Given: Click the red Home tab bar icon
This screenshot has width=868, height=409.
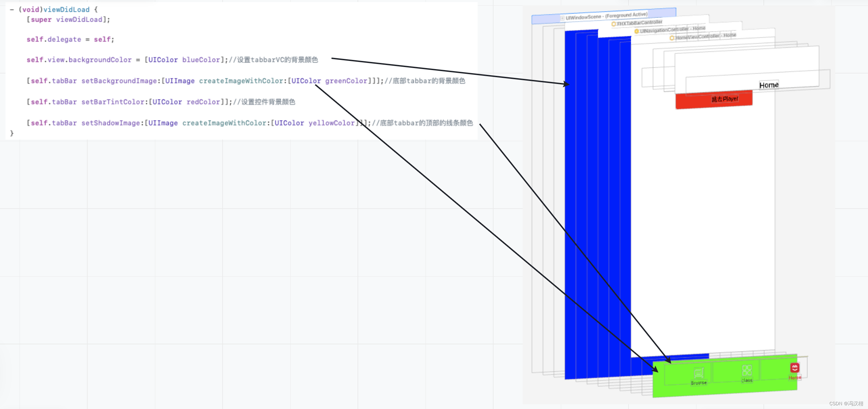Looking at the screenshot, I should coord(795,367).
